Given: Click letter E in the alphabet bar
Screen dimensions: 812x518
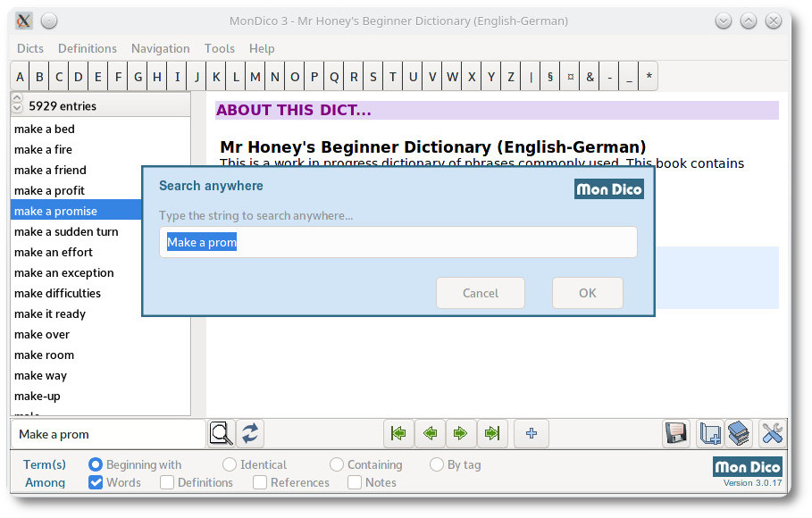Looking at the screenshot, I should 98,77.
